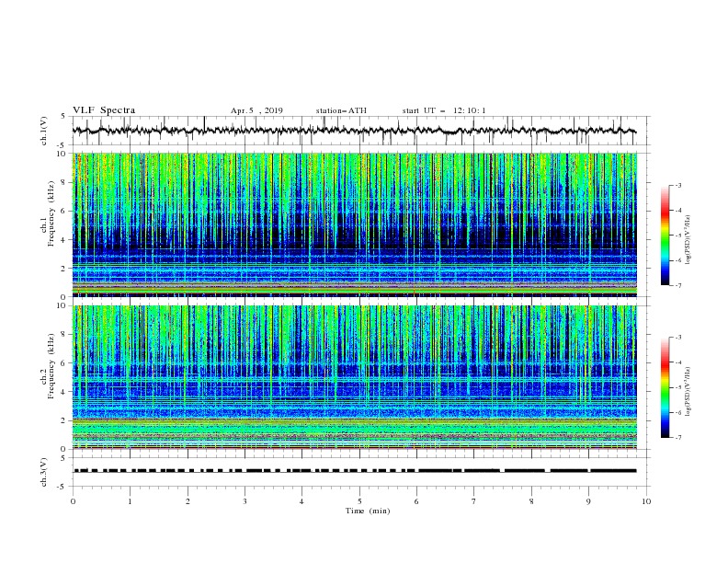Viewport: 728px width, 563px height.
Task: Click the '6' kHz tick of ch.2 spectrogram
Action: (x=65, y=363)
